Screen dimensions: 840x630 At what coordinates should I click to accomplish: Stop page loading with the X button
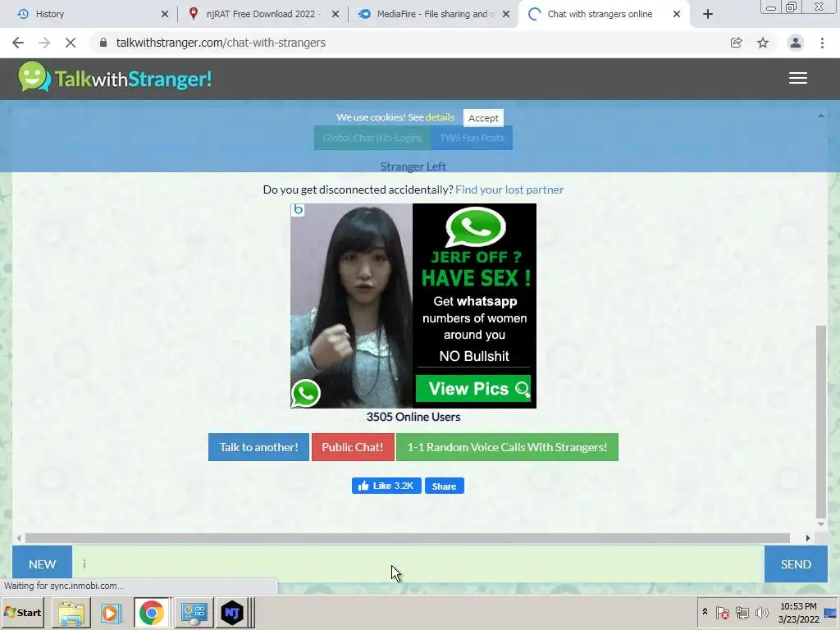pyautogui.click(x=71, y=43)
